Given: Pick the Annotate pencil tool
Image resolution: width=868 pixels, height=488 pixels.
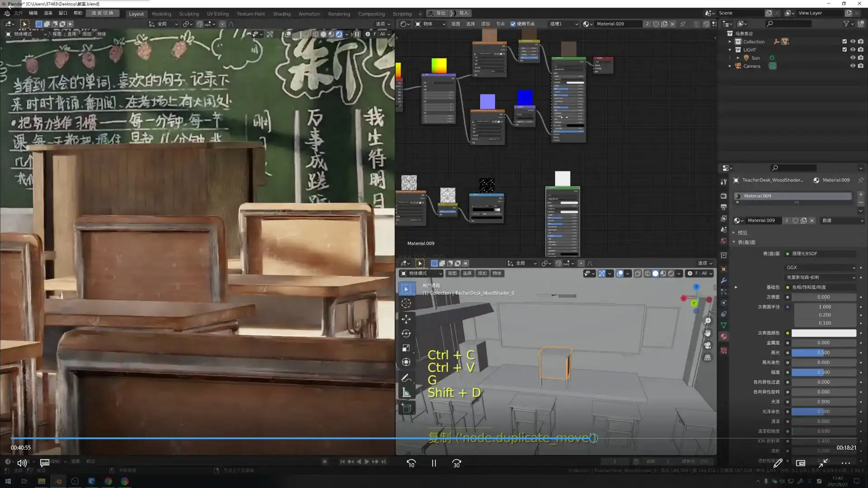Looking at the screenshot, I should pos(406,378).
